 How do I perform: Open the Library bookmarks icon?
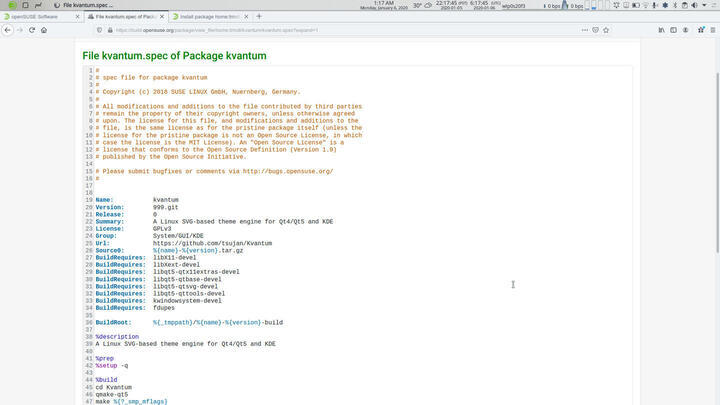661,30
